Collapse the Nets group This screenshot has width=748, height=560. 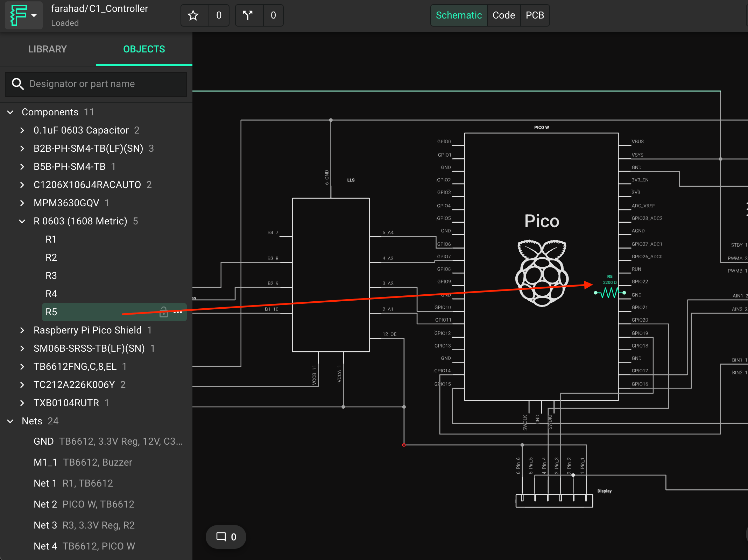(x=10, y=421)
